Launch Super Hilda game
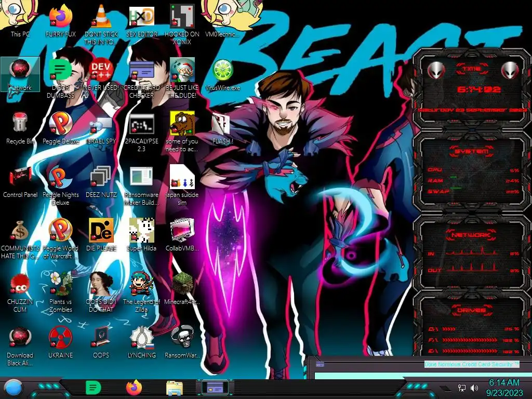532x399 pixels. tap(142, 235)
